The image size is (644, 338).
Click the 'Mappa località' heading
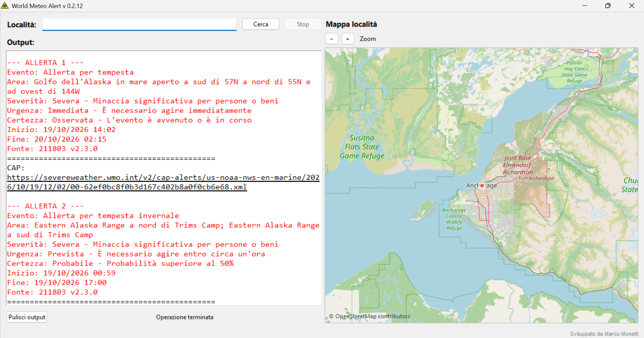coord(351,24)
